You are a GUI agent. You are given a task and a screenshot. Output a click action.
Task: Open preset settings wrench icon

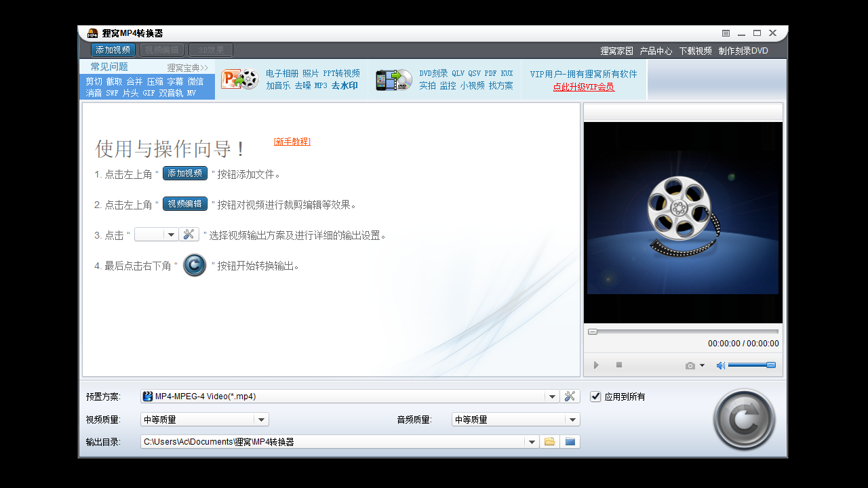pyautogui.click(x=570, y=396)
